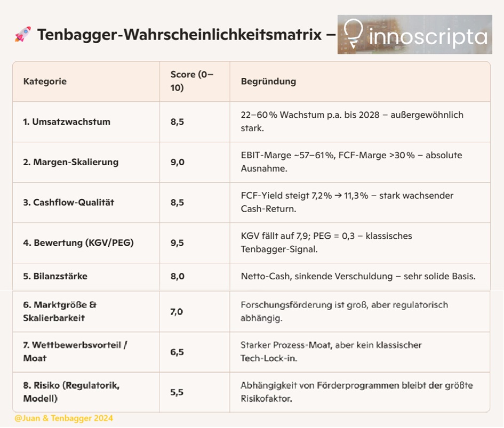Click the 3. Cashflow-Qualität row label
Screen dimensions: 504x428
coord(68,203)
